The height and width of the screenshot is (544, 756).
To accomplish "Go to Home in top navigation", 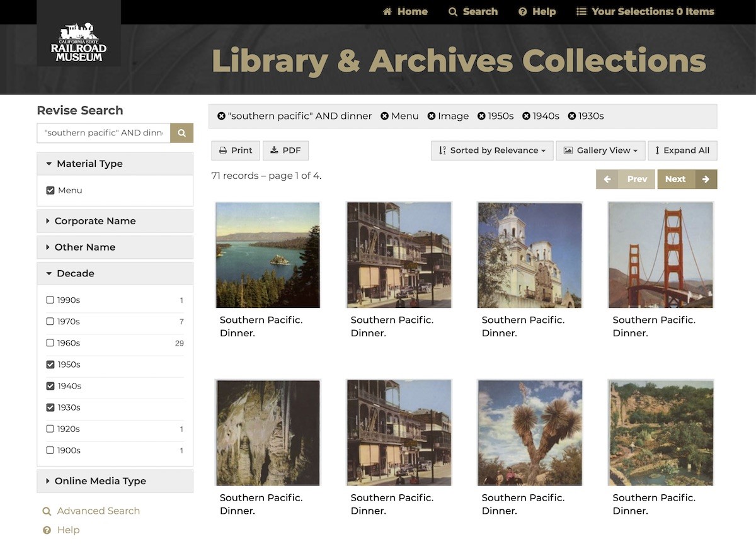I will pyautogui.click(x=405, y=11).
